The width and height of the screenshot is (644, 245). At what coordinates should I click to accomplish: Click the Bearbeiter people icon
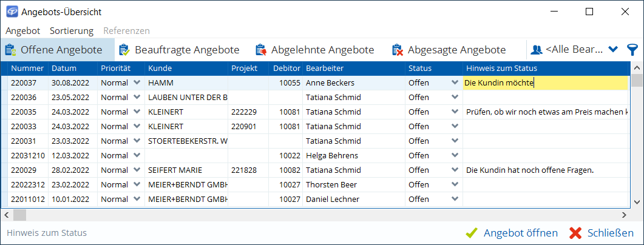tap(536, 50)
